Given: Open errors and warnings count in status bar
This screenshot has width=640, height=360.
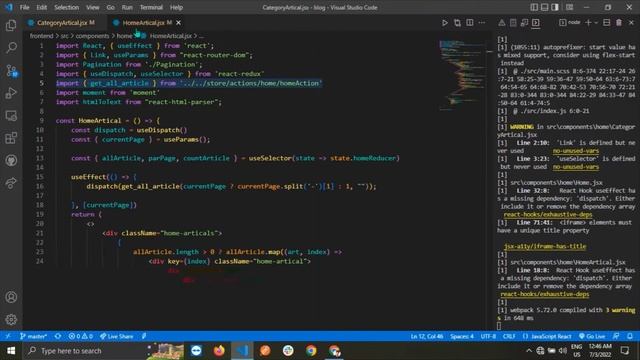Looking at the screenshot, I should coord(80,336).
